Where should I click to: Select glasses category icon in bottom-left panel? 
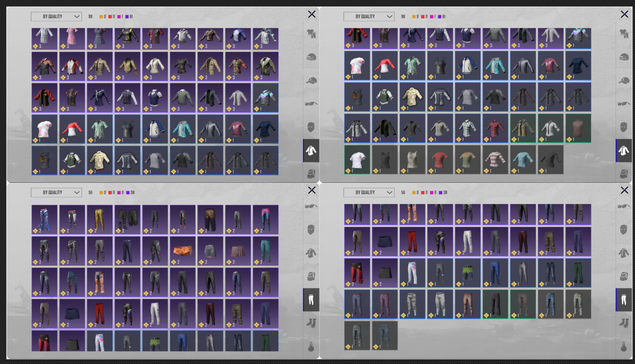click(x=311, y=207)
